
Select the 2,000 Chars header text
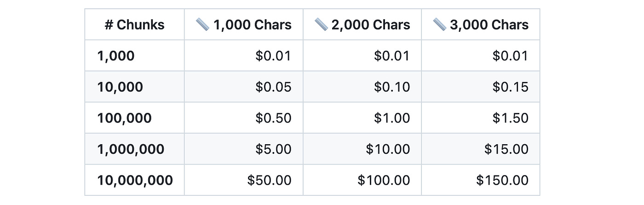tap(371, 24)
